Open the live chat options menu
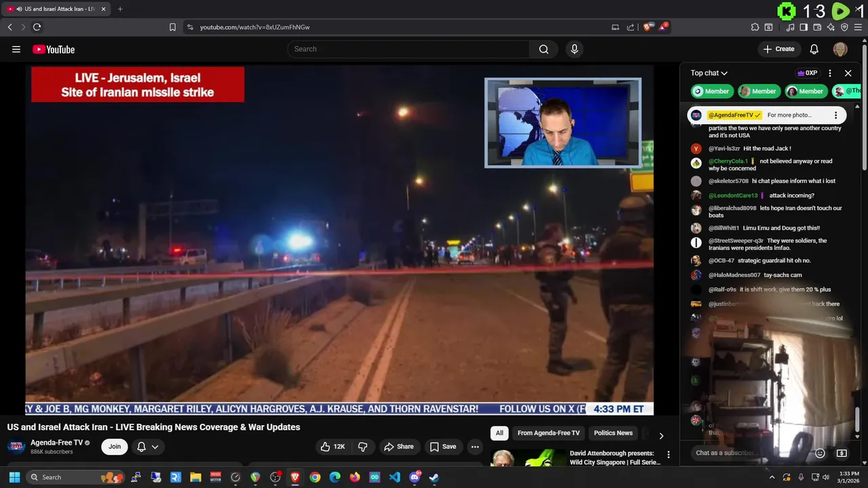 [x=830, y=73]
